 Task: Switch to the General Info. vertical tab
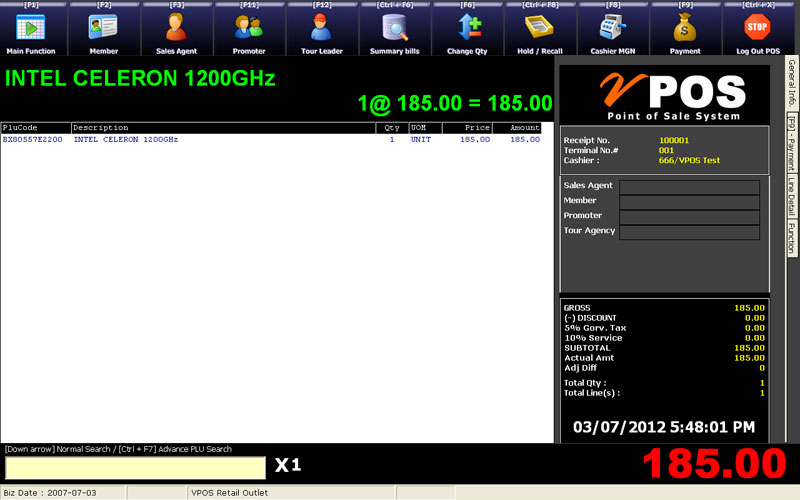pos(792,83)
